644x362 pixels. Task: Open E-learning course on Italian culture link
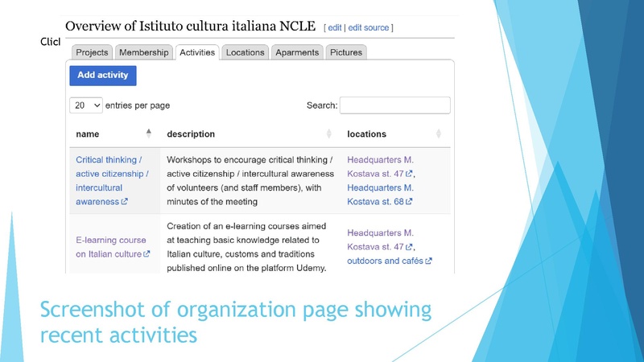(x=110, y=240)
